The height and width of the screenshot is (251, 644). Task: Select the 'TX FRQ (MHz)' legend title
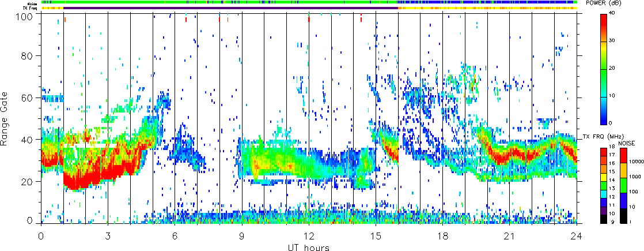click(603, 137)
